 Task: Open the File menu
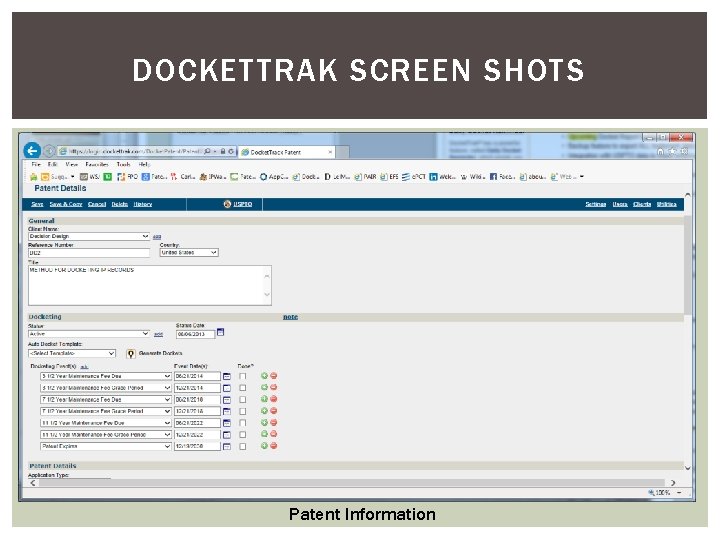(x=36, y=164)
